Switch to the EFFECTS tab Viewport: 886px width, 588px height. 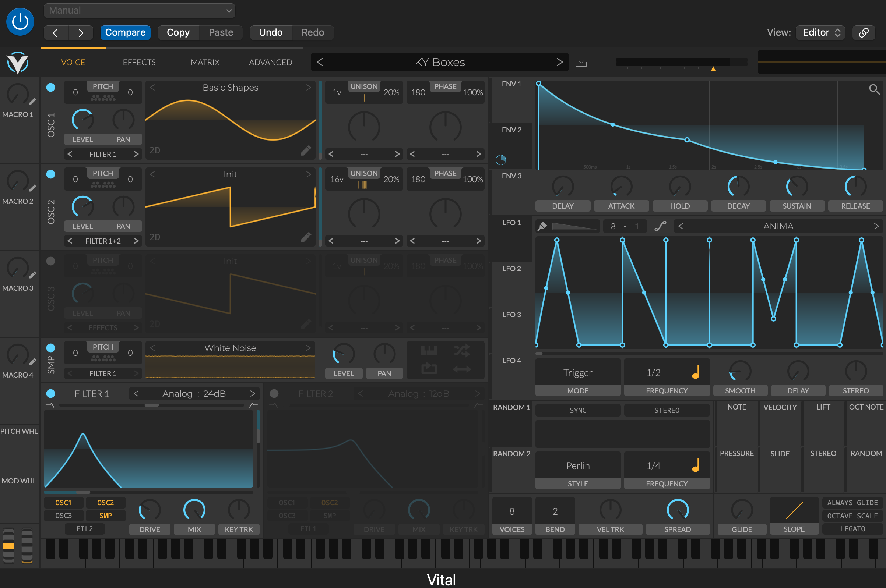coord(139,62)
